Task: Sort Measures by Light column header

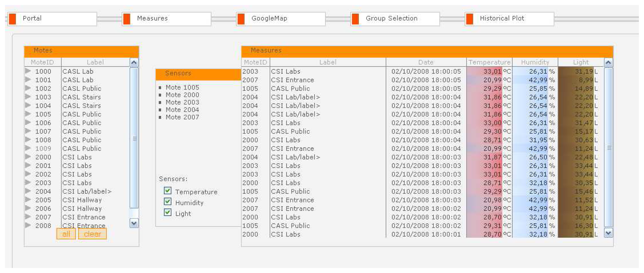Action: point(581,62)
